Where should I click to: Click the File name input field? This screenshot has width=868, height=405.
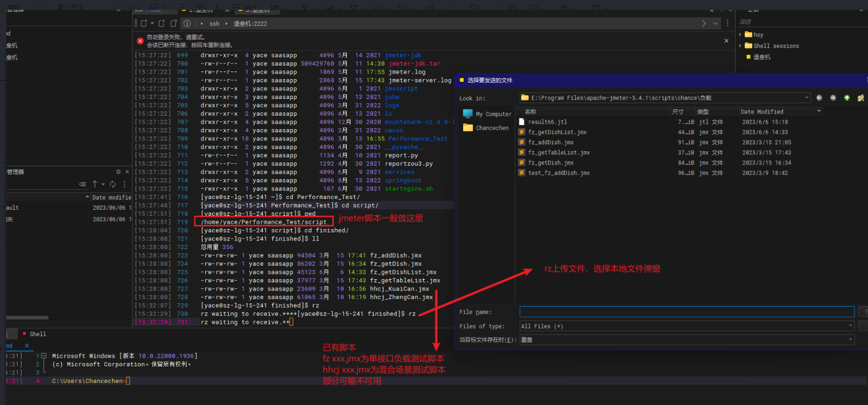tap(687, 312)
